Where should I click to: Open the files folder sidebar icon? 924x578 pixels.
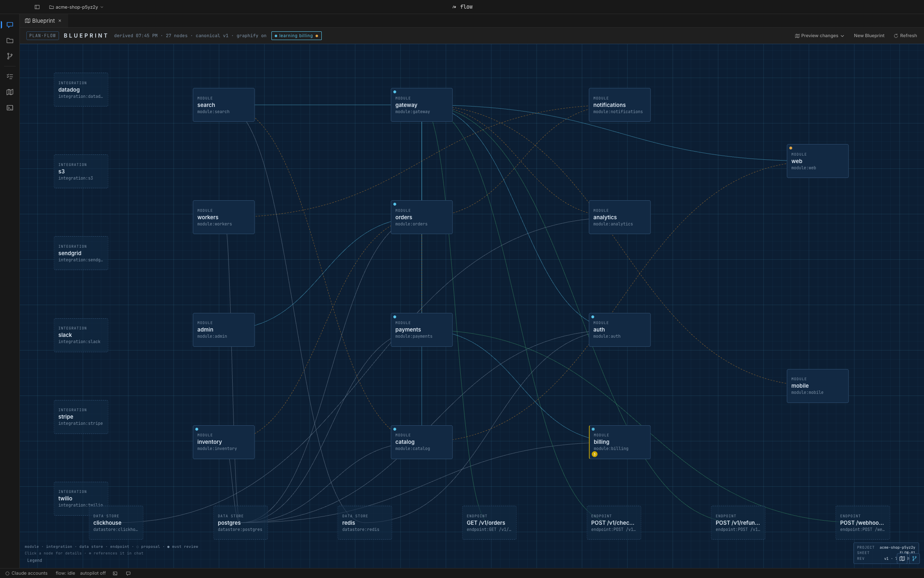click(10, 40)
